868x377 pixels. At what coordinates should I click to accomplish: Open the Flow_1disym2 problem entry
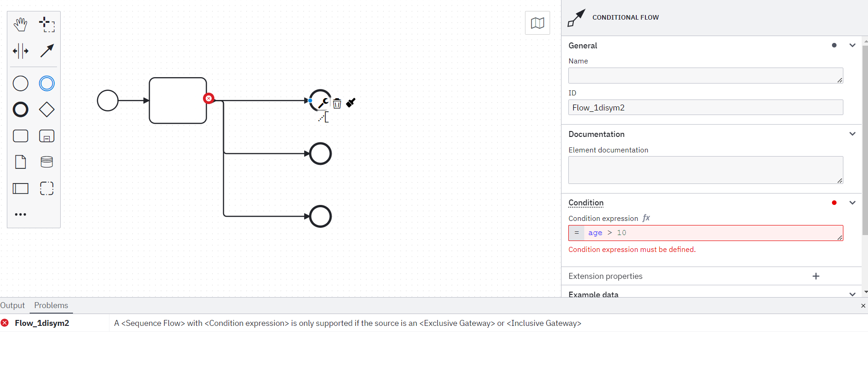pos(42,323)
